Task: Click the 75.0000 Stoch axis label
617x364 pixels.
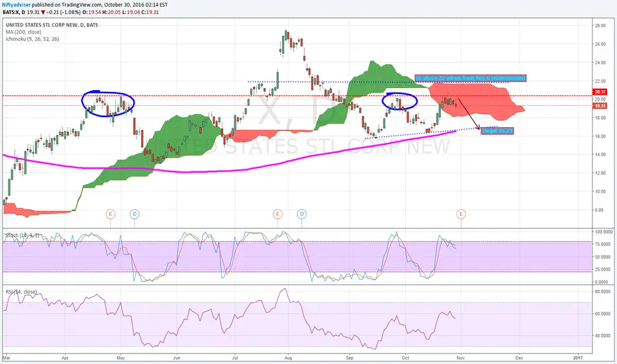Action: click(604, 244)
